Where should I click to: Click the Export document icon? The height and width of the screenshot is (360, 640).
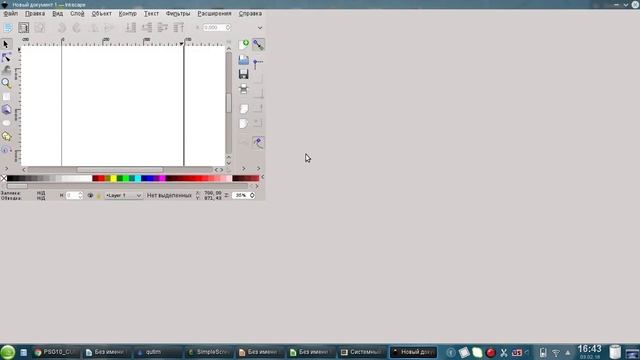pyautogui.click(x=244, y=123)
